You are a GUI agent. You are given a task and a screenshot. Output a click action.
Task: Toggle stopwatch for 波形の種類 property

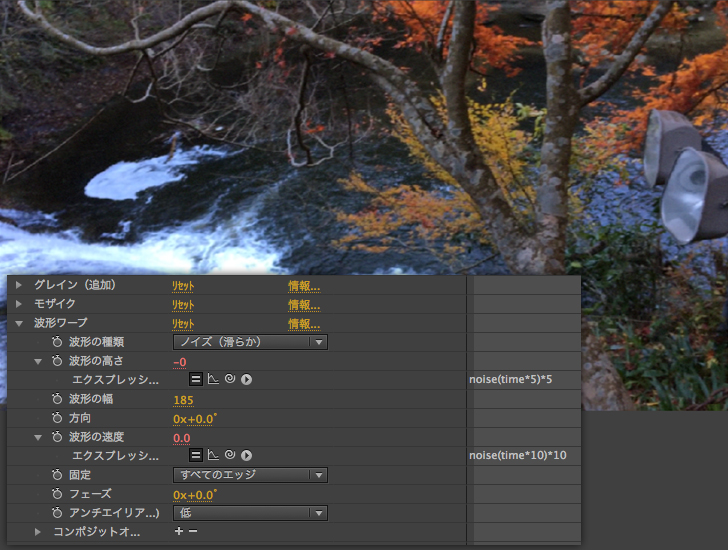57,342
